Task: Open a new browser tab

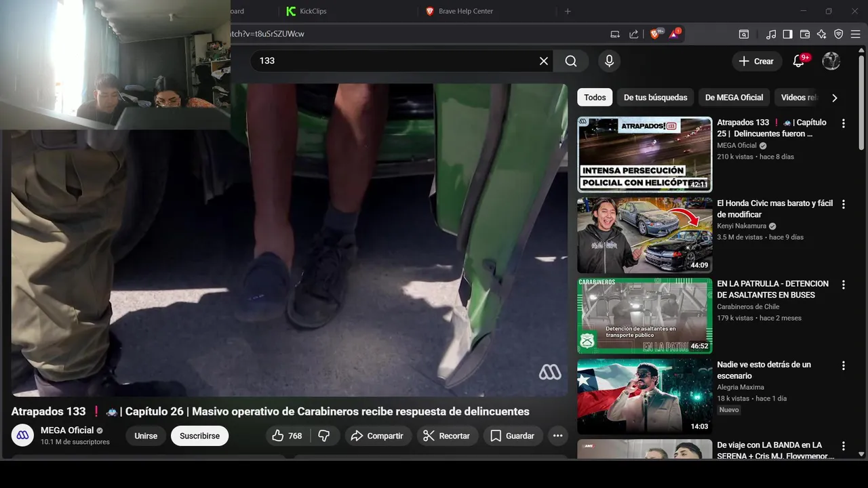Action: [x=568, y=11]
